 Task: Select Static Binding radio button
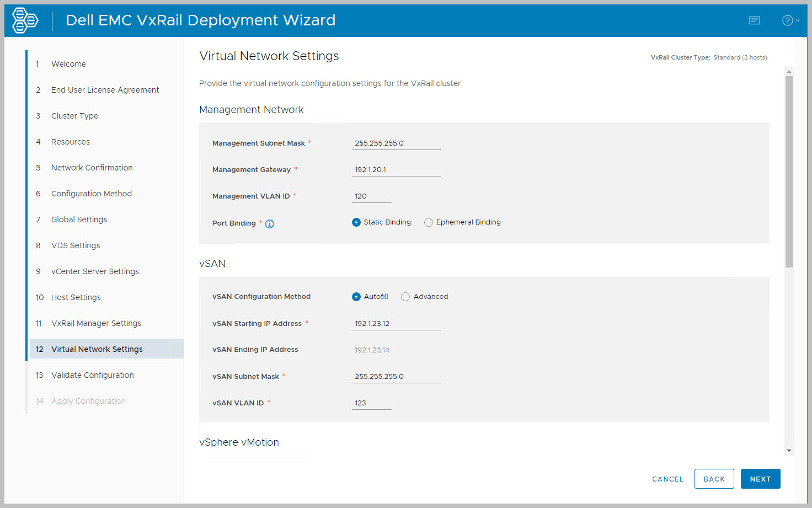[356, 222]
